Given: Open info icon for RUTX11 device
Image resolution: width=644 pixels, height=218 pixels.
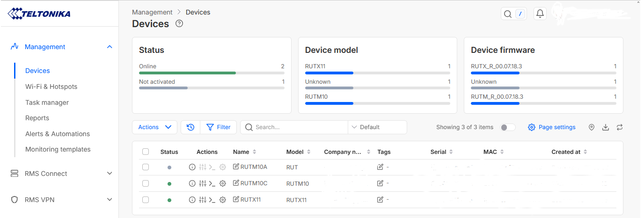Looking at the screenshot, I should (192, 200).
